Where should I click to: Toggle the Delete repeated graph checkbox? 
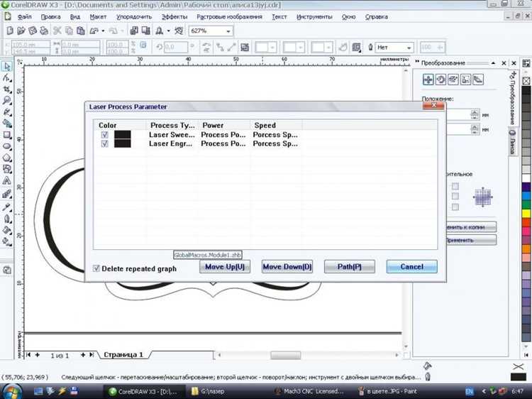(96, 268)
